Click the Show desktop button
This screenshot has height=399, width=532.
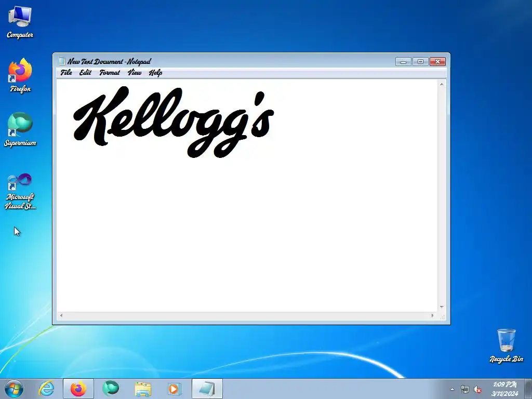[x=528, y=389]
